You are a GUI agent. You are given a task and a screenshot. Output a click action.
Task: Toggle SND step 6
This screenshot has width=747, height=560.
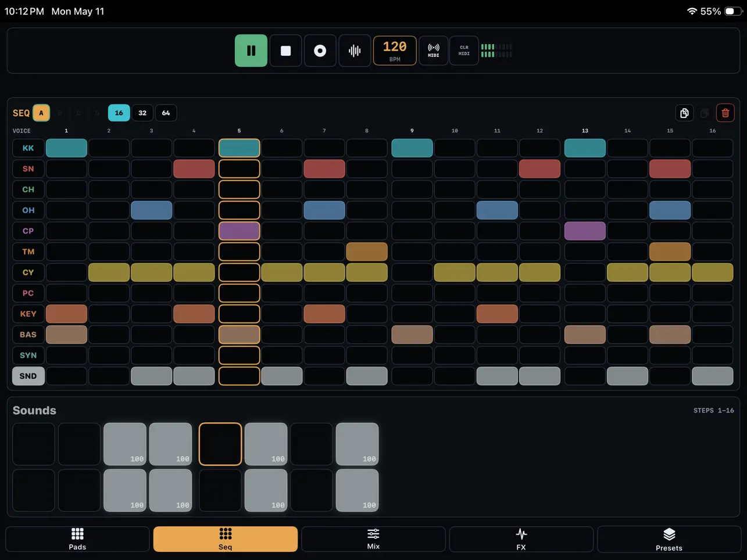point(282,376)
